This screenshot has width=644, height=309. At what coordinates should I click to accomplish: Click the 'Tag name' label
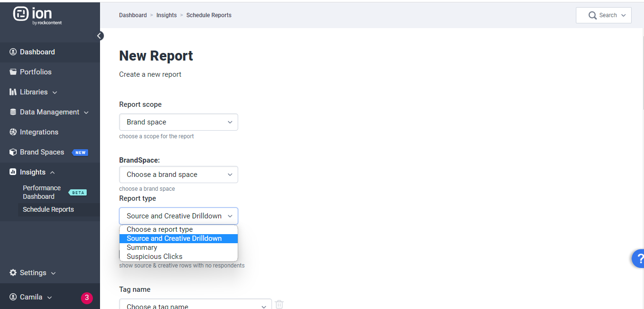tap(135, 289)
